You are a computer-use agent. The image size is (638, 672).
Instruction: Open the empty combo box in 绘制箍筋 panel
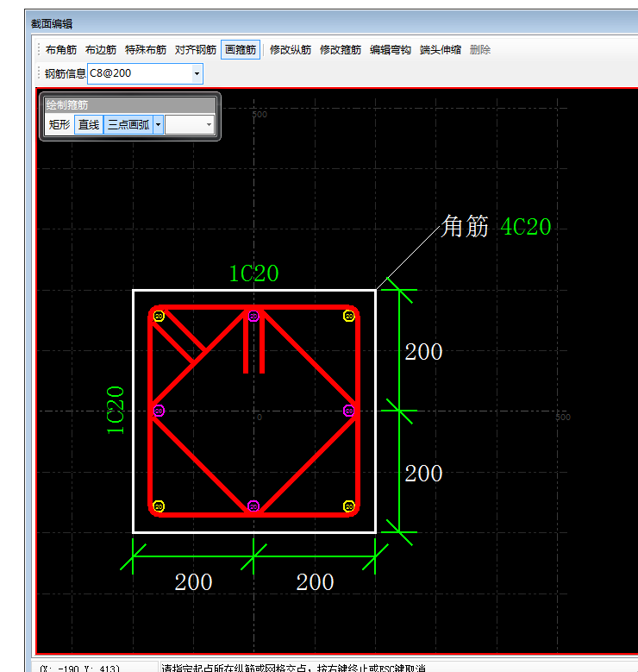pos(190,125)
